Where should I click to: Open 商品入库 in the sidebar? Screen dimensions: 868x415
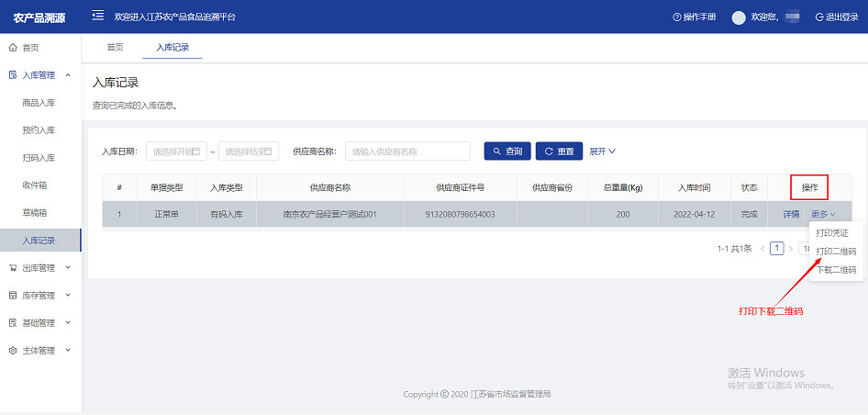(x=39, y=103)
